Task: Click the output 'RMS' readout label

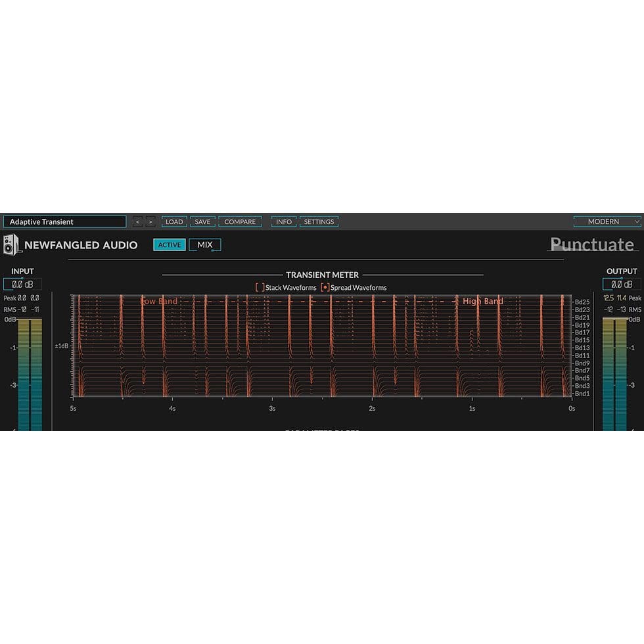Action: pos(635,310)
